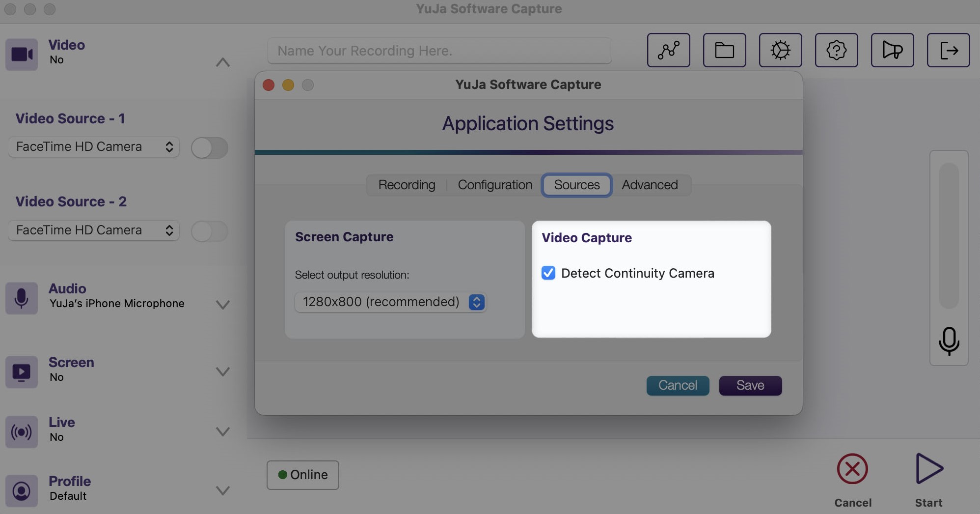This screenshot has height=514, width=980.
Task: Switch to the Recording tab
Action: tap(407, 185)
